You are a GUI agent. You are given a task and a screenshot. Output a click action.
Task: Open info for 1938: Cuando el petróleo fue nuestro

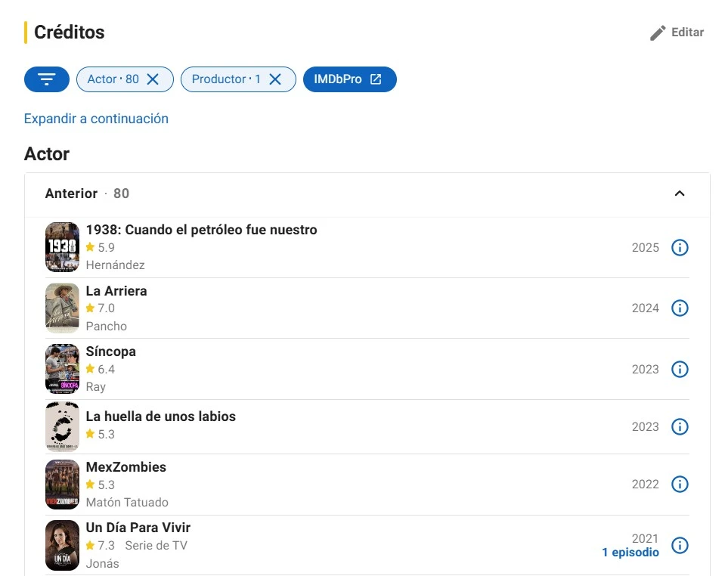(680, 247)
